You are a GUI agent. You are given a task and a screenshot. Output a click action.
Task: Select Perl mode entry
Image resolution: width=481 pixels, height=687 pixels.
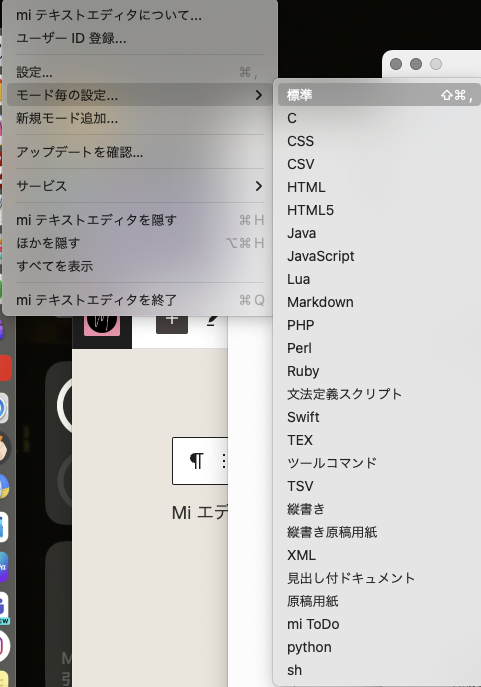click(379, 348)
